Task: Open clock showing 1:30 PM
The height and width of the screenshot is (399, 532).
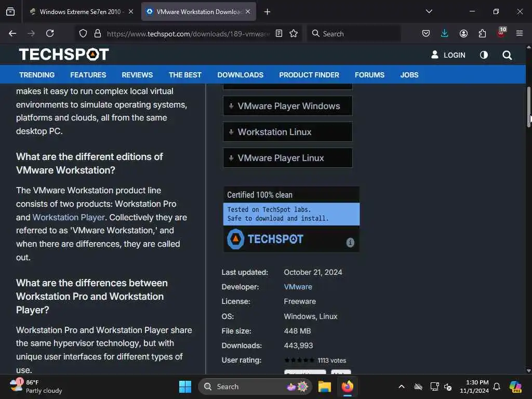Action: [474, 387]
